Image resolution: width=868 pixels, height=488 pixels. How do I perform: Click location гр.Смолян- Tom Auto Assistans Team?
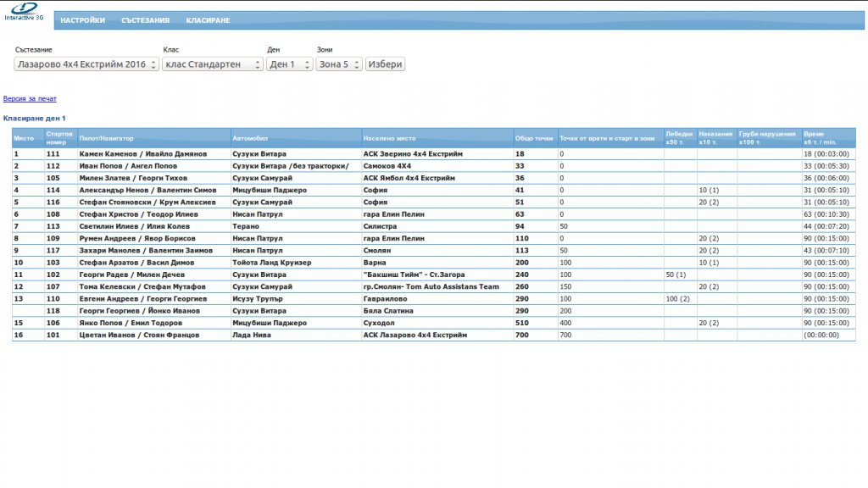[x=431, y=286]
